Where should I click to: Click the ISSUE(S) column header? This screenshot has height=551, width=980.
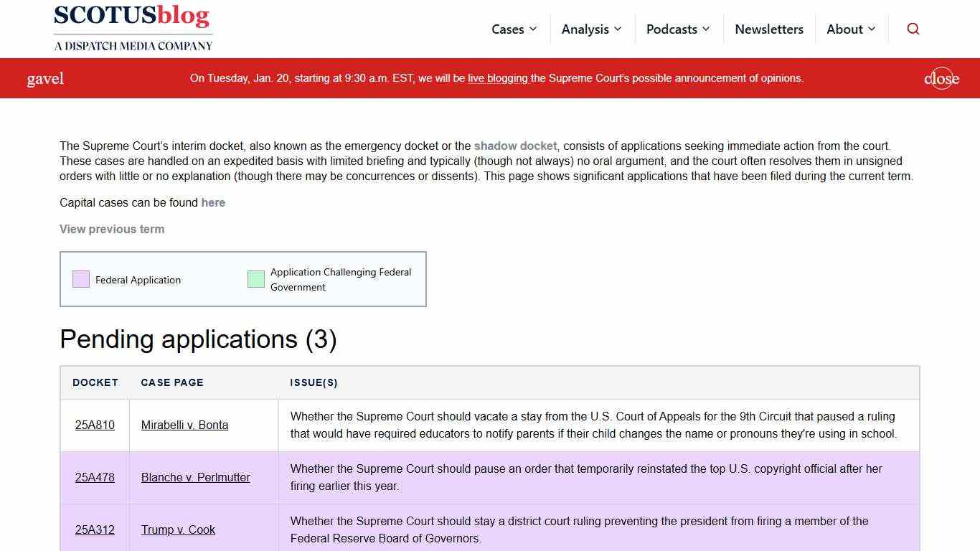(314, 382)
